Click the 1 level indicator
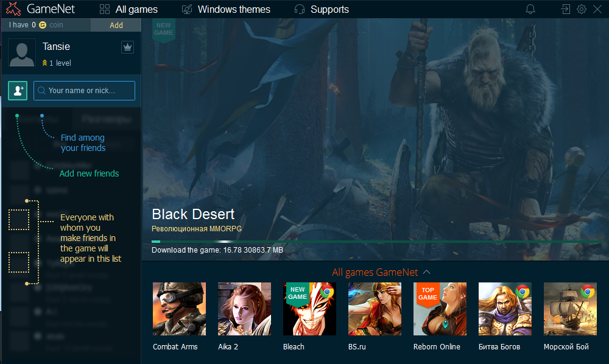 pyautogui.click(x=57, y=63)
